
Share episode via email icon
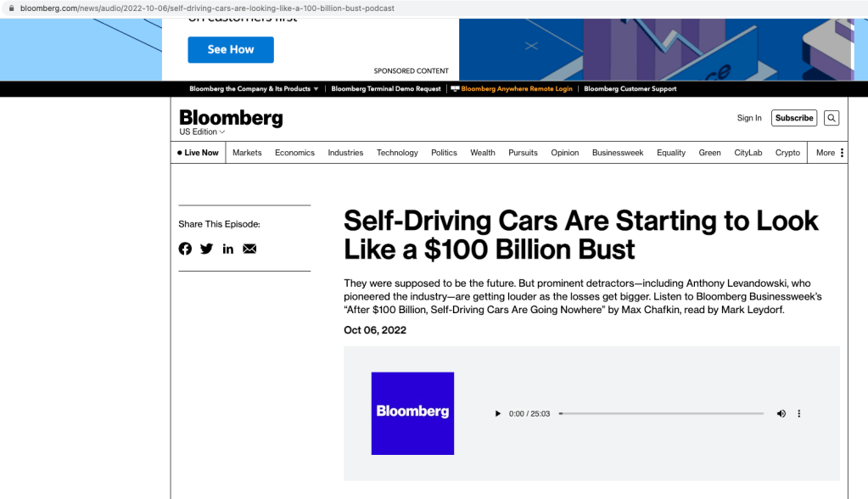point(249,249)
